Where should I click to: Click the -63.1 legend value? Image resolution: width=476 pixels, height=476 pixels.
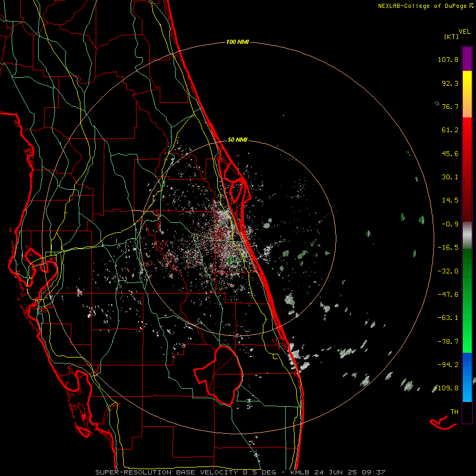[x=448, y=318]
